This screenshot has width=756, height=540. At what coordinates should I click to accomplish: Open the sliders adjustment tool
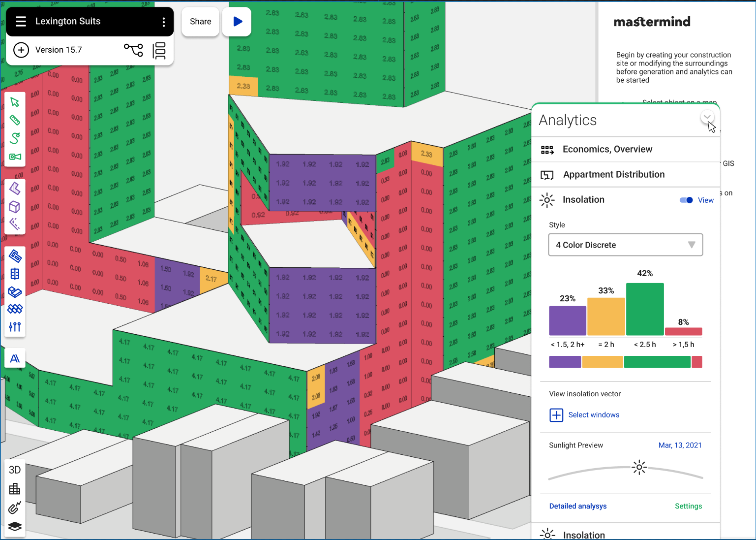click(x=15, y=327)
